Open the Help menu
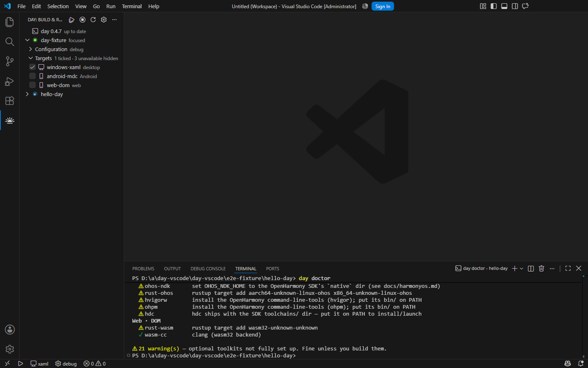Screen dimensions: 588x368 (x=154, y=6)
